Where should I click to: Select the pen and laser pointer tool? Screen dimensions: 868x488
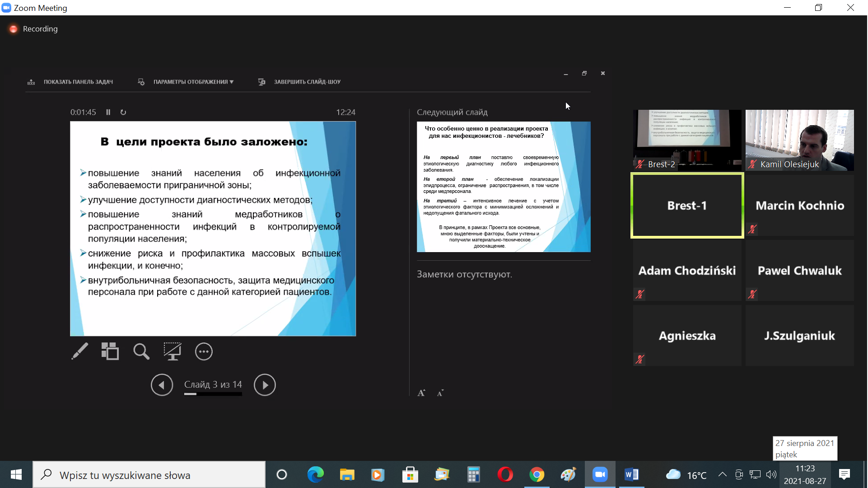(x=80, y=352)
